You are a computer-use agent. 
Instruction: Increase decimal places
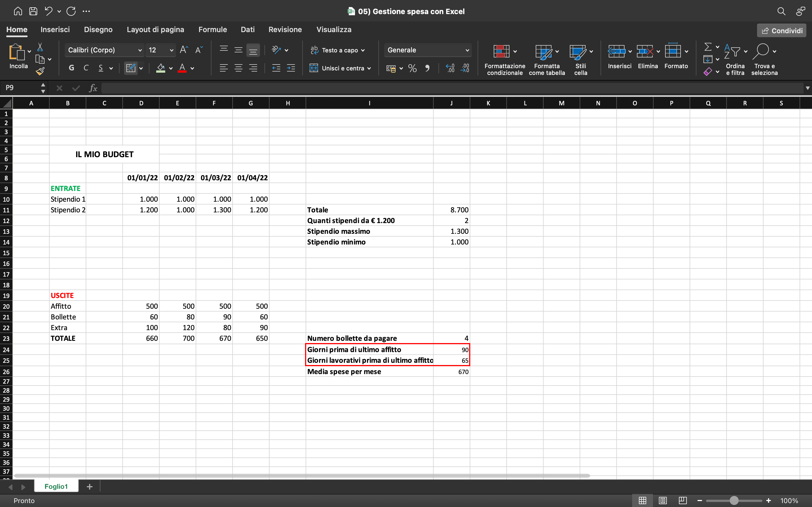(x=450, y=68)
